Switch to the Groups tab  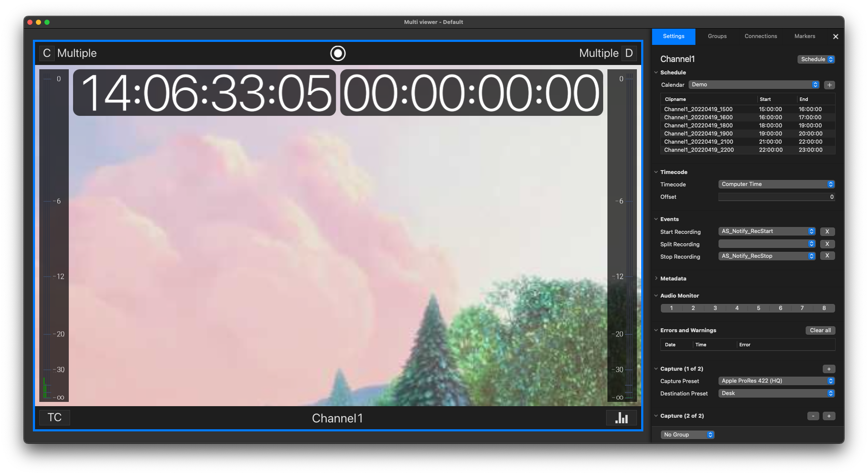pos(717,37)
